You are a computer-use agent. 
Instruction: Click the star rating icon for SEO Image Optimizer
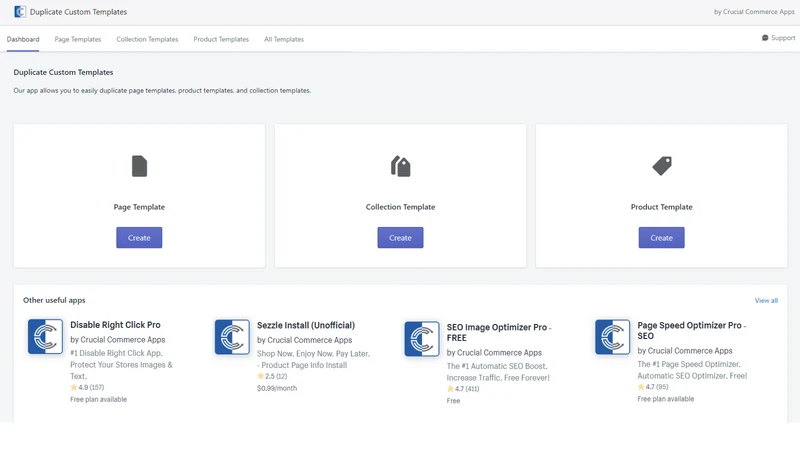[450, 389]
